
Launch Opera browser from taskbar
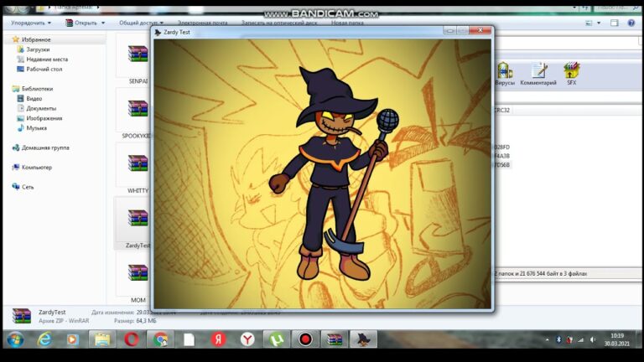click(x=132, y=339)
